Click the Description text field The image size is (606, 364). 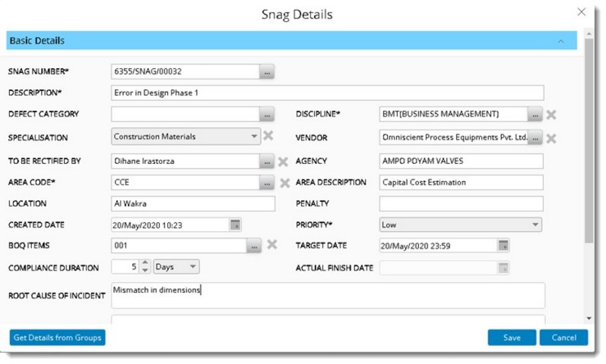326,93
